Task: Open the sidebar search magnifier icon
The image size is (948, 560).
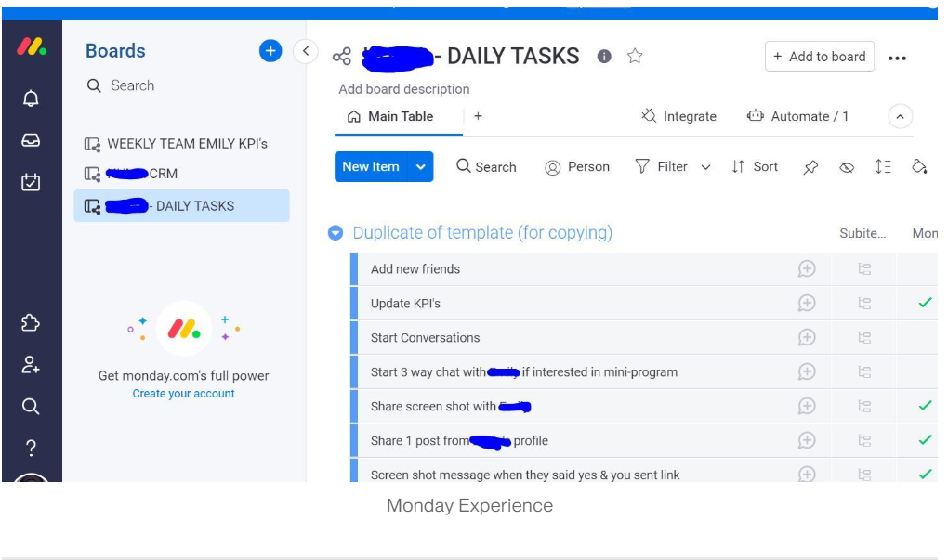Action: click(x=31, y=407)
